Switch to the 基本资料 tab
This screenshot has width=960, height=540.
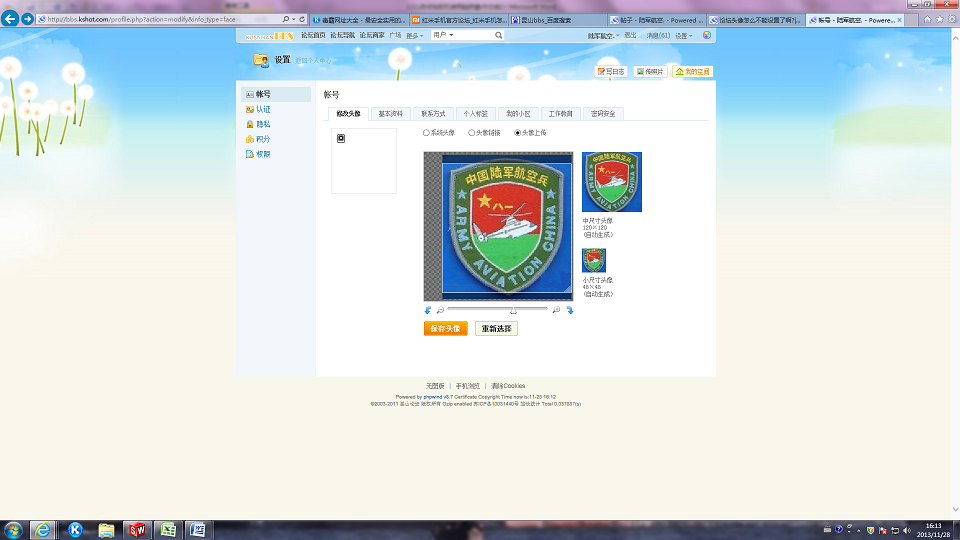click(x=391, y=114)
